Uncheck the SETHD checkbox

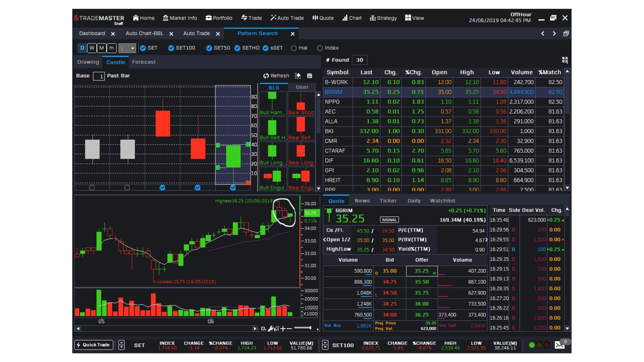[x=237, y=48]
